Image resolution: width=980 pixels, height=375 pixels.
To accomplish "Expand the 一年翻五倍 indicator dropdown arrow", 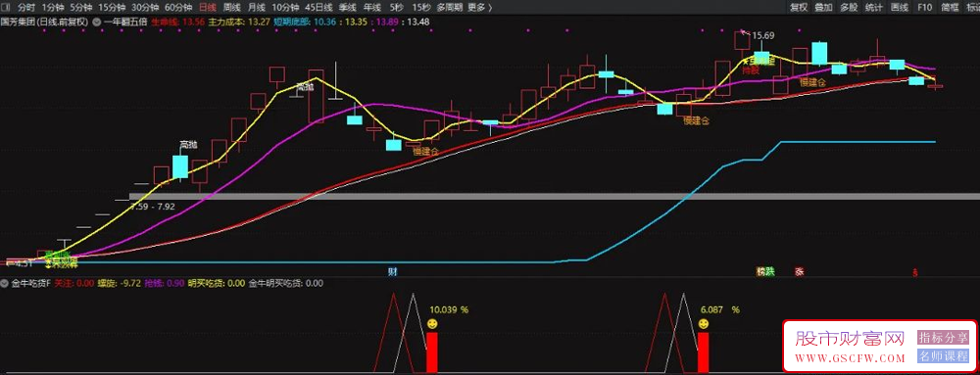I will click(x=97, y=21).
